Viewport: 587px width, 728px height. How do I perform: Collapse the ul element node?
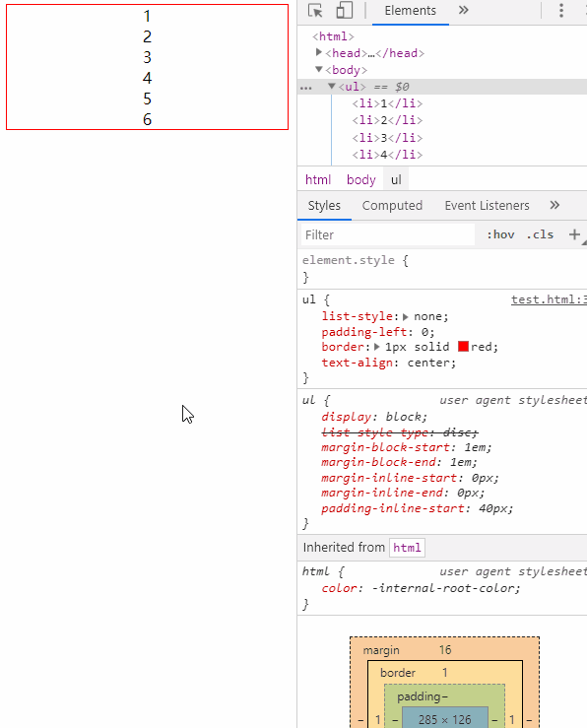pos(332,87)
